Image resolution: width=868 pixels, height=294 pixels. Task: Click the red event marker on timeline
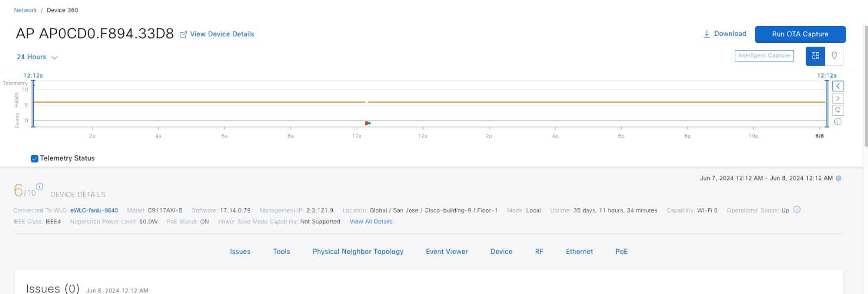(x=367, y=123)
